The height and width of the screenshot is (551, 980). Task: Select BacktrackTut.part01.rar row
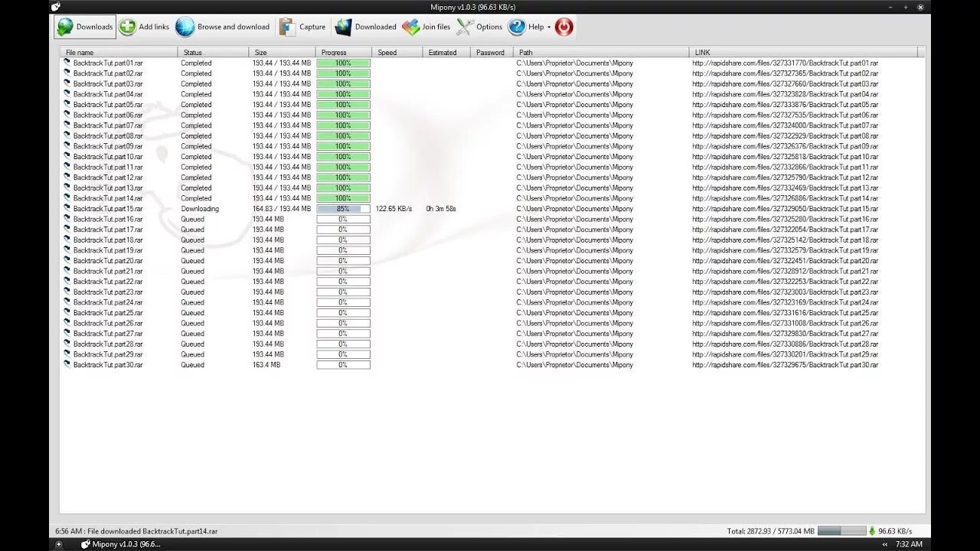(x=490, y=63)
